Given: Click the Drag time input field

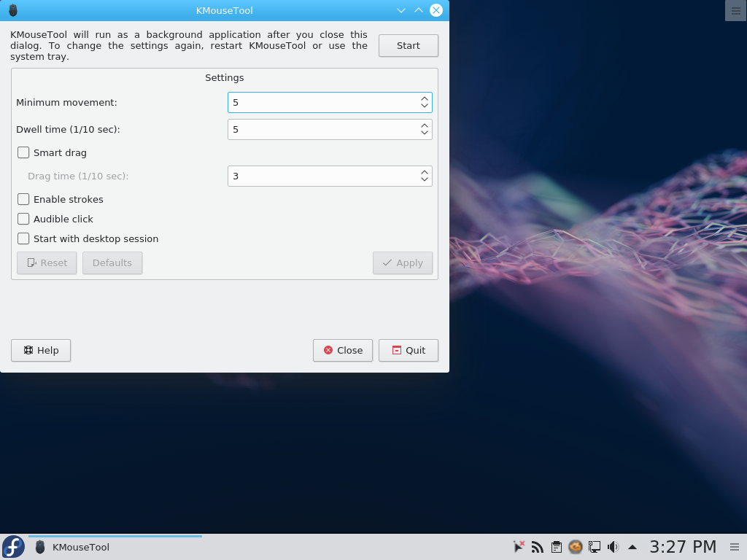Looking at the screenshot, I should pyautogui.click(x=330, y=176).
